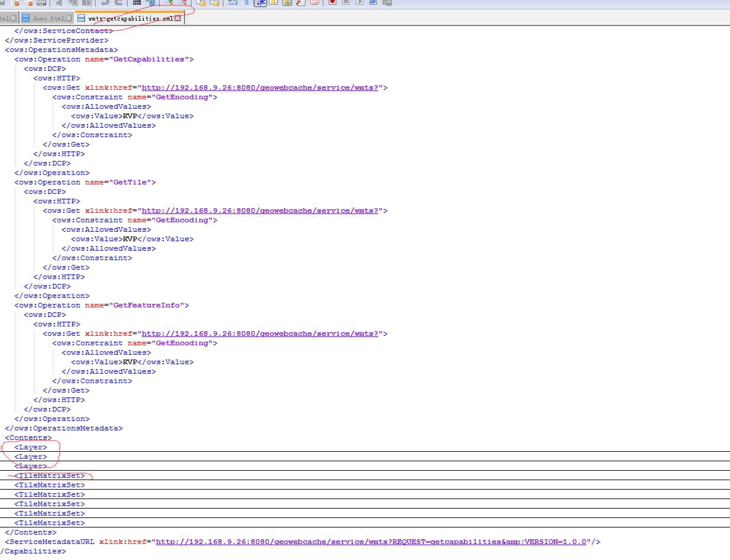Open the wmts URL under GetFeatureInfo operation
730x560 pixels.
click(x=259, y=334)
